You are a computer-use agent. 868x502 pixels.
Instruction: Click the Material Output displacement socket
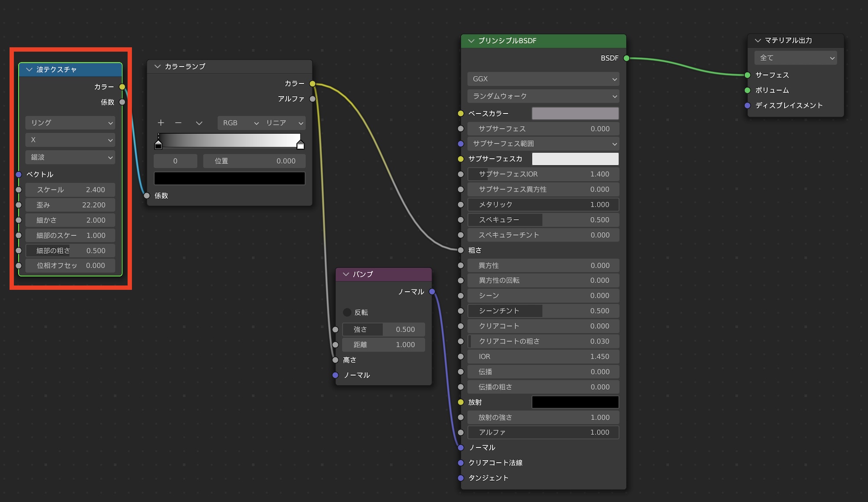coord(747,105)
